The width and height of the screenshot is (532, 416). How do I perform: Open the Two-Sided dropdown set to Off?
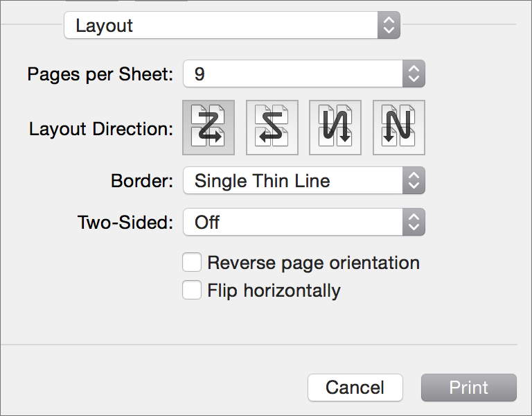tap(304, 222)
